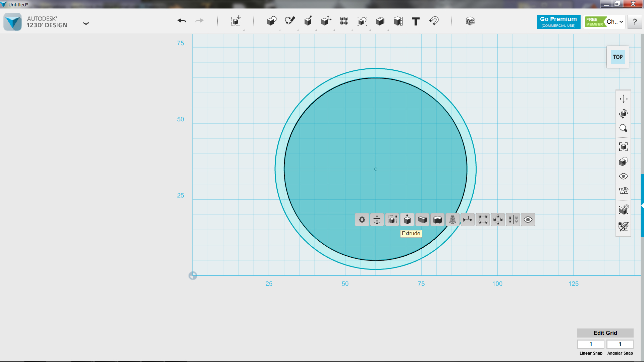
Task: Click the Subtract tool icon
Action: coord(437,220)
